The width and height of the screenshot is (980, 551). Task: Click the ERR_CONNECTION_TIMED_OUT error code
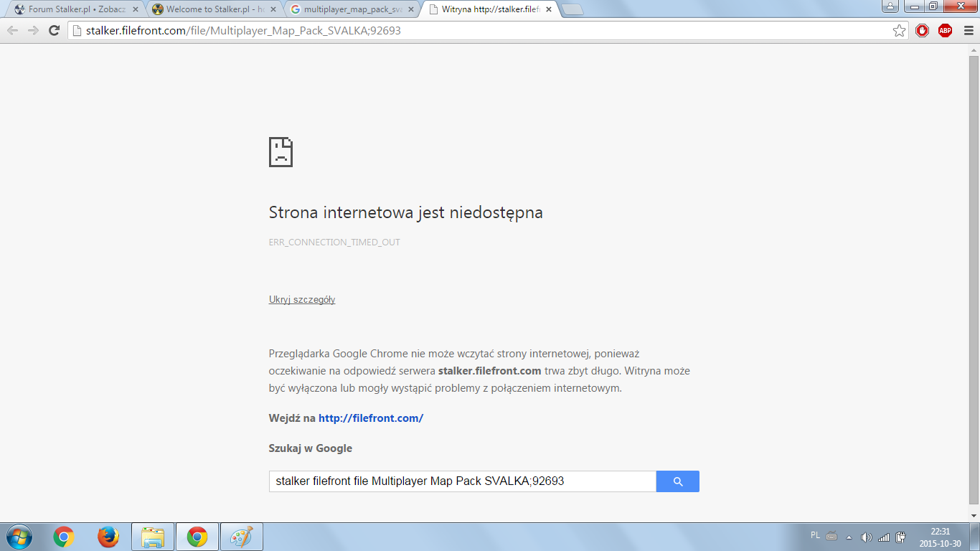tap(334, 242)
